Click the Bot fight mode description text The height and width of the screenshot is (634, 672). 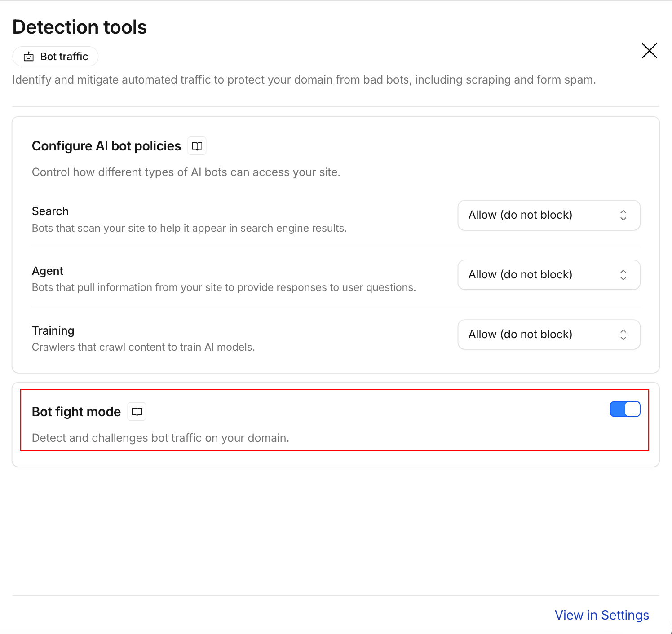click(160, 438)
